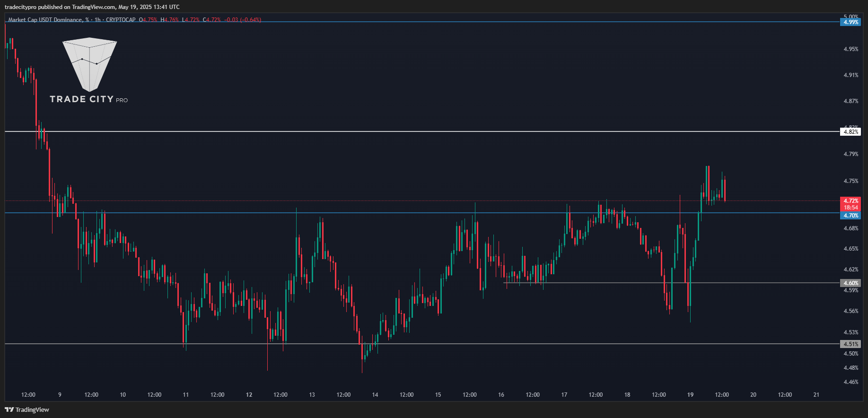Click date label 9 on time axis
The image size is (868, 418).
click(x=60, y=395)
